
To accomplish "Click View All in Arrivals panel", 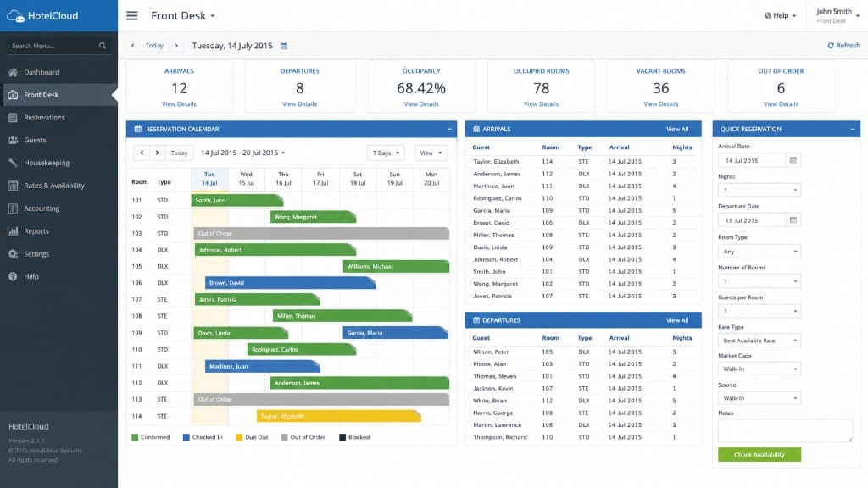I will [x=677, y=129].
